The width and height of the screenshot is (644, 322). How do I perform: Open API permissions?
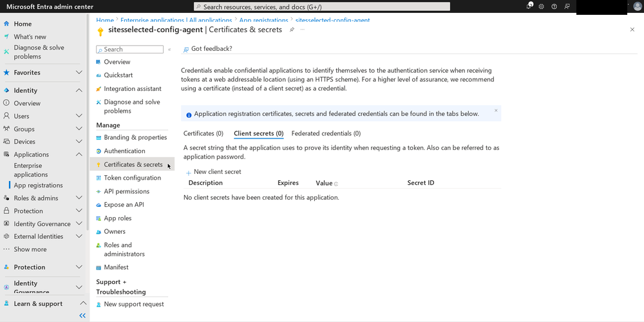click(126, 191)
